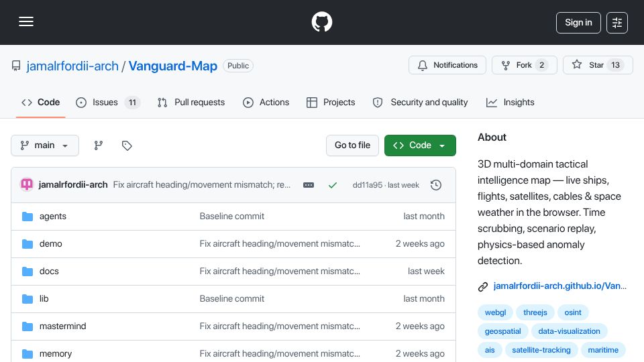
Task: Open jamalrfordii-arch.github.io website link
Action: click(x=559, y=286)
